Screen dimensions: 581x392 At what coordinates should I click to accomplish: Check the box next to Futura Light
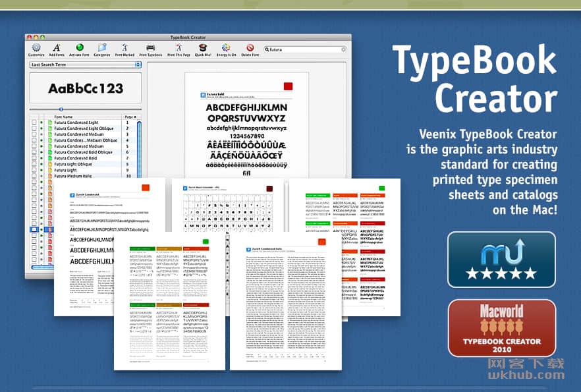tap(34, 170)
